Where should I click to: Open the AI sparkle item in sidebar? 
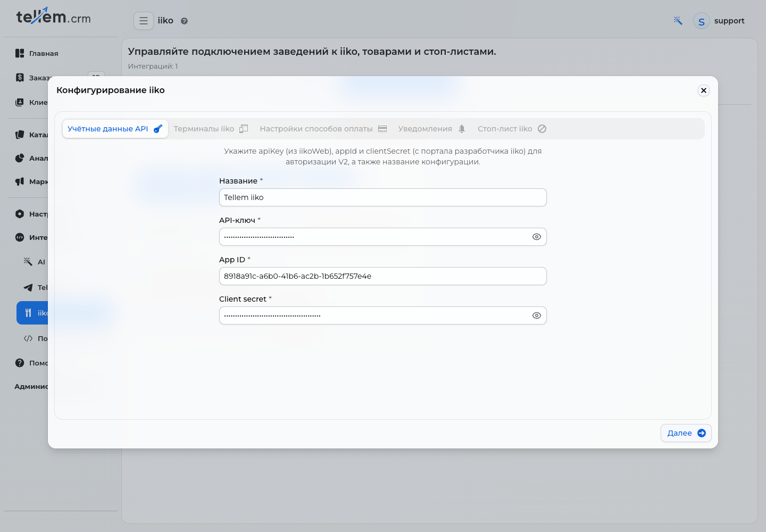tap(28, 262)
